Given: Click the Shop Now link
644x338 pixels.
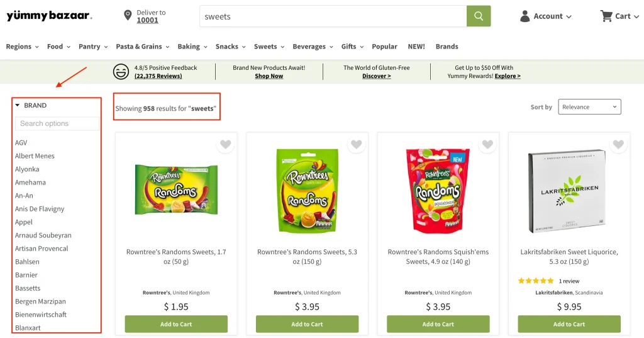Looking at the screenshot, I should pos(269,76).
